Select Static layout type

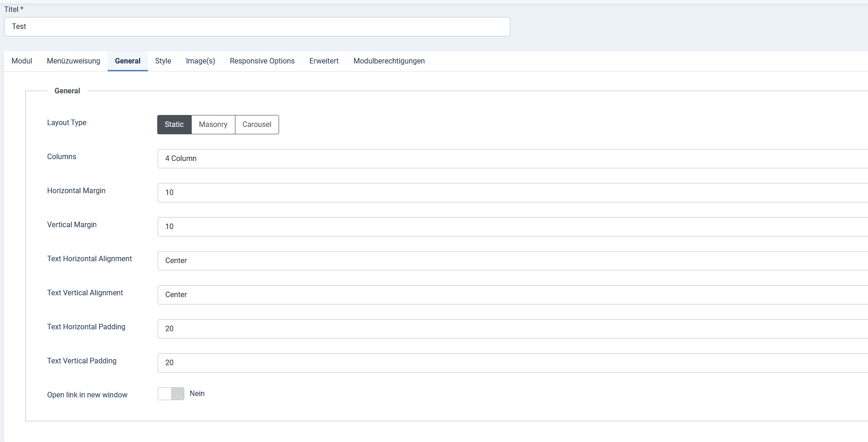point(174,125)
